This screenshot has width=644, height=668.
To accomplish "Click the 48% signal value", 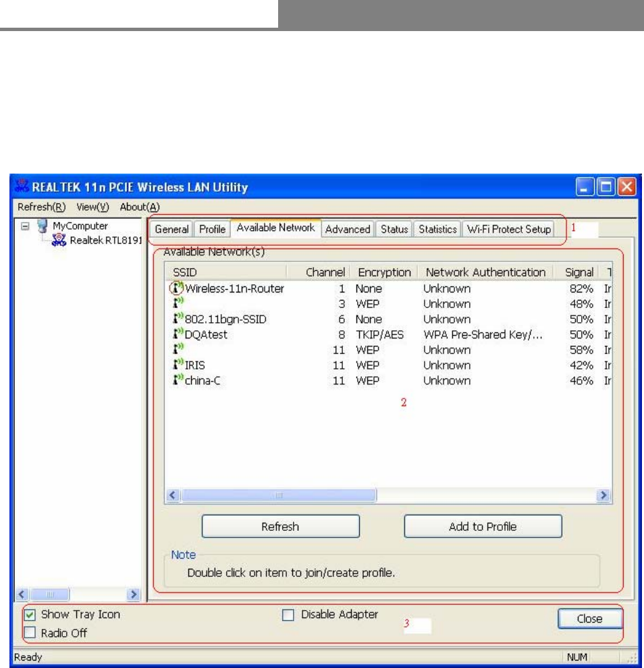I will (581, 304).
